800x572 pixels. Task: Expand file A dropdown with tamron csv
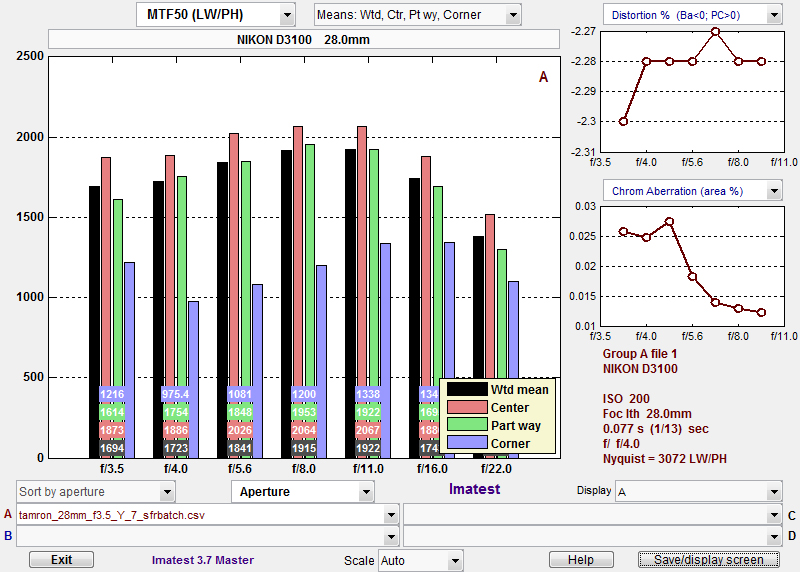click(207, 515)
